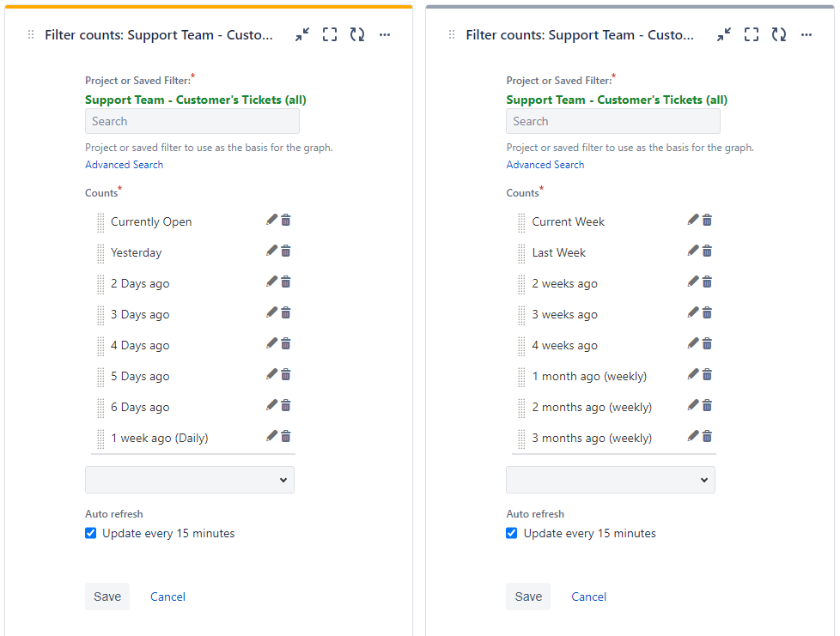Delete the 1 week ago (Daily) count
The width and height of the screenshot is (840, 636).
tap(286, 436)
